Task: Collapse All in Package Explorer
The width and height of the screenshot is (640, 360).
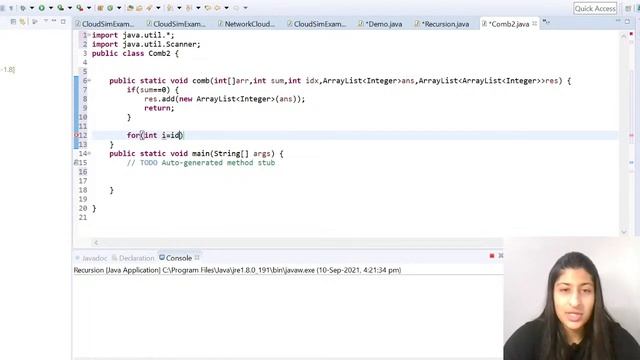Action: [13, 21]
